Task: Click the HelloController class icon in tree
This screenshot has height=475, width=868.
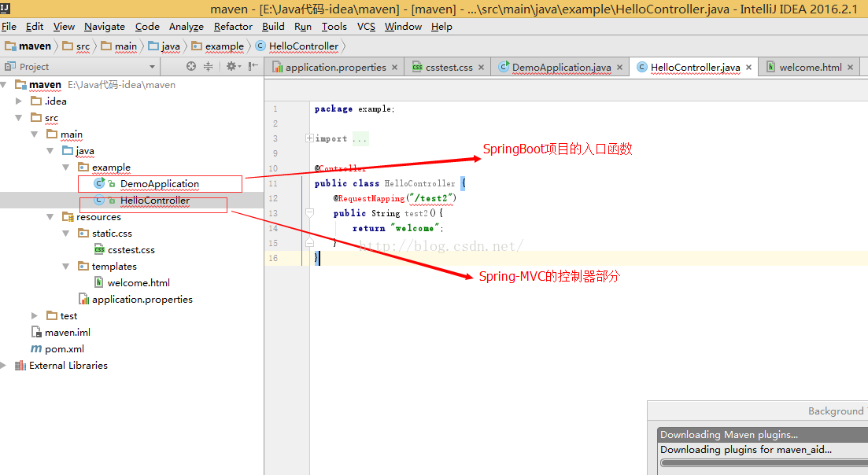Action: pos(100,200)
